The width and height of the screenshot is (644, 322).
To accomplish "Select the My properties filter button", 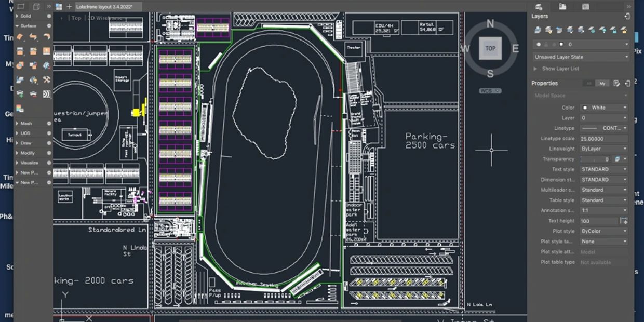I will (602, 83).
